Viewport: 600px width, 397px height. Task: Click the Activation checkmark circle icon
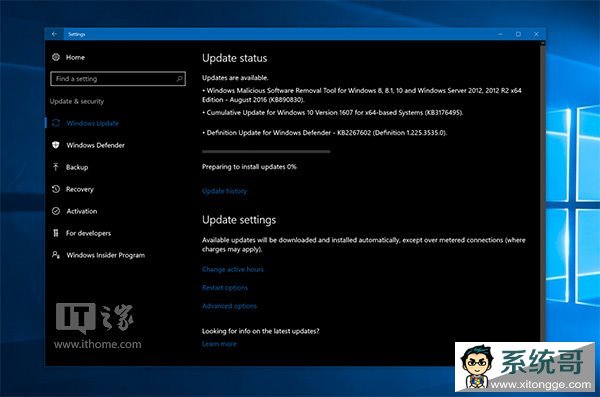tap(56, 211)
